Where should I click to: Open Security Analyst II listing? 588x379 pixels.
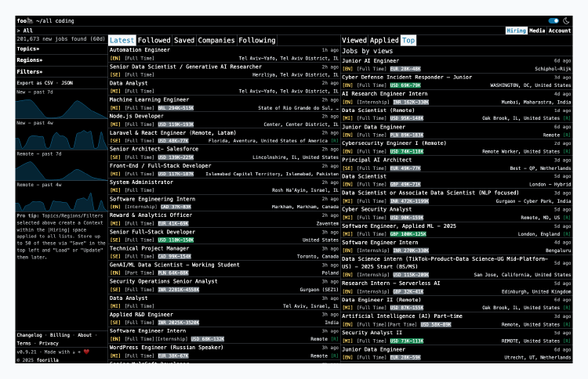point(372,333)
